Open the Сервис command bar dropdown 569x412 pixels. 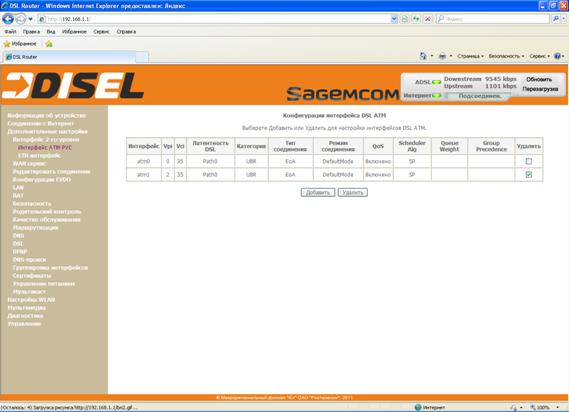tap(539, 56)
